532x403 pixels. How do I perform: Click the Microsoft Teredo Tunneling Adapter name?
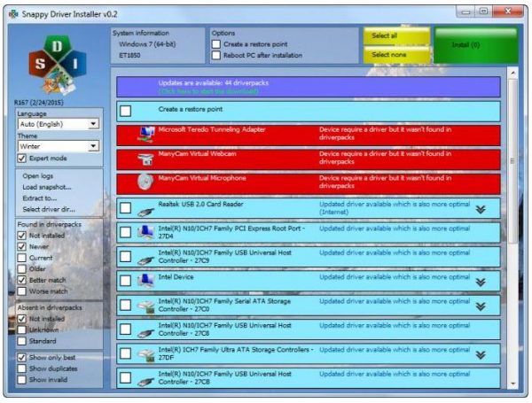(x=212, y=129)
